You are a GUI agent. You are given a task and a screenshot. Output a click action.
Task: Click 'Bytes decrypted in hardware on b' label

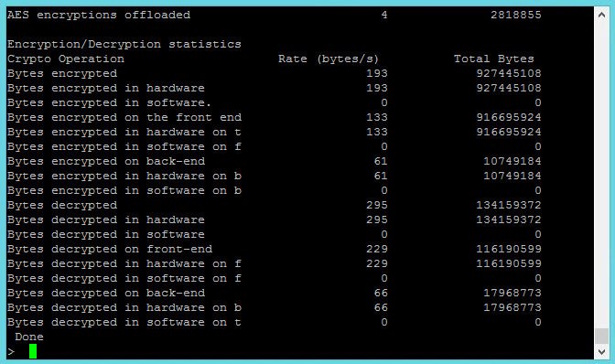(124, 307)
